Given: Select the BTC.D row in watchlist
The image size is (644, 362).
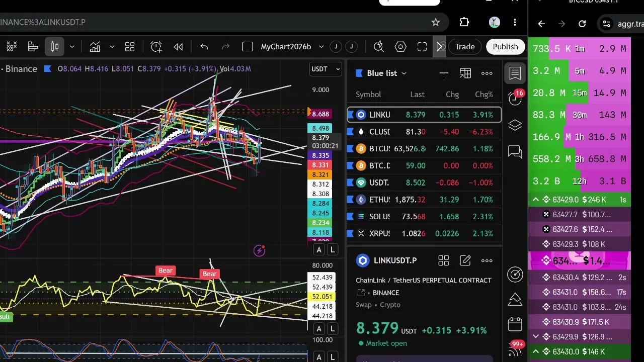Looking at the screenshot, I should coord(425,165).
